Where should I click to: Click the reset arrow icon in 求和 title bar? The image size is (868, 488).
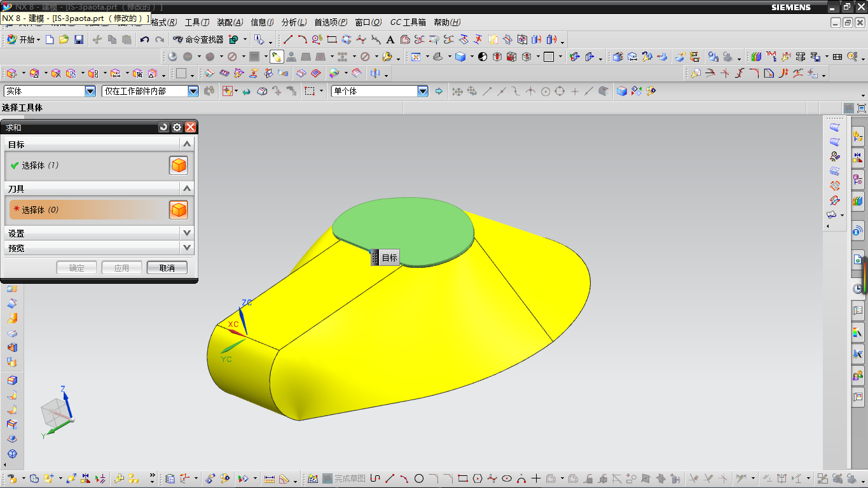point(163,127)
